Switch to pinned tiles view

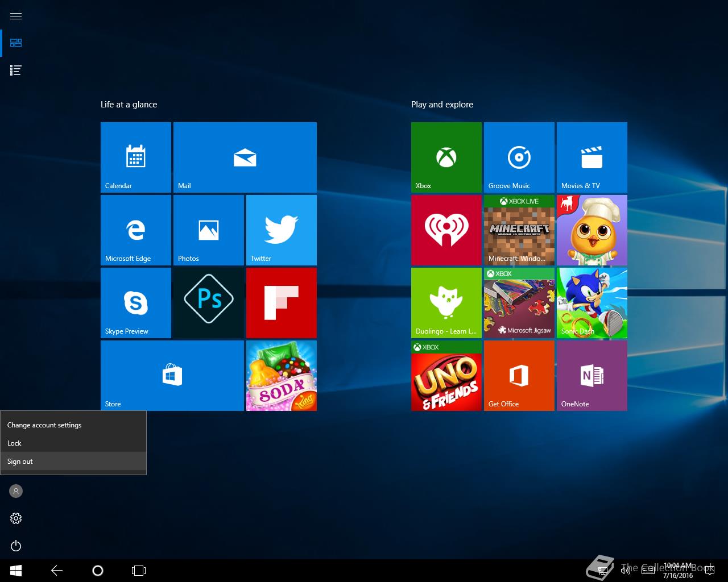pos(16,43)
